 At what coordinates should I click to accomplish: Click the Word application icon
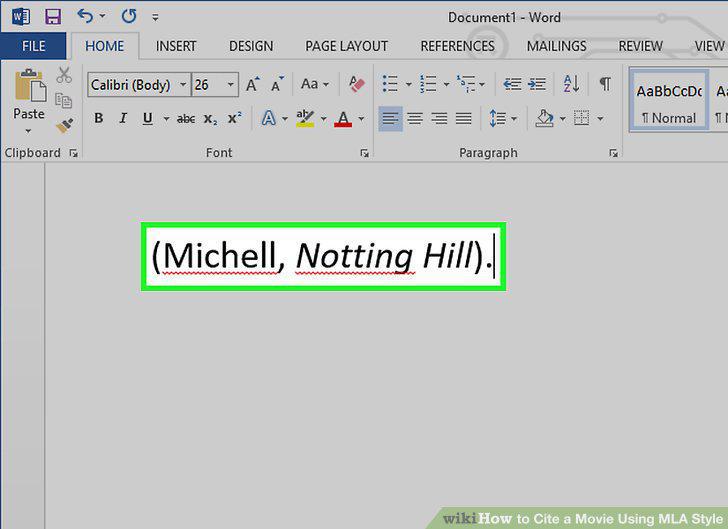tap(20, 17)
